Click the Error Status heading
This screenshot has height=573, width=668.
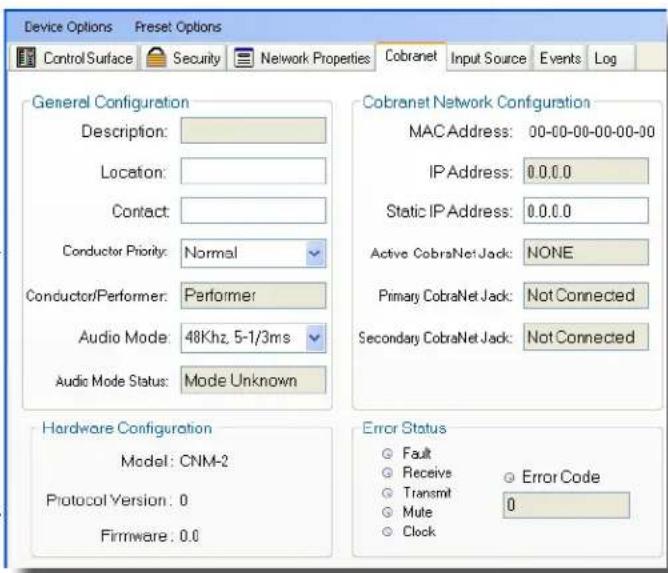coord(404,428)
